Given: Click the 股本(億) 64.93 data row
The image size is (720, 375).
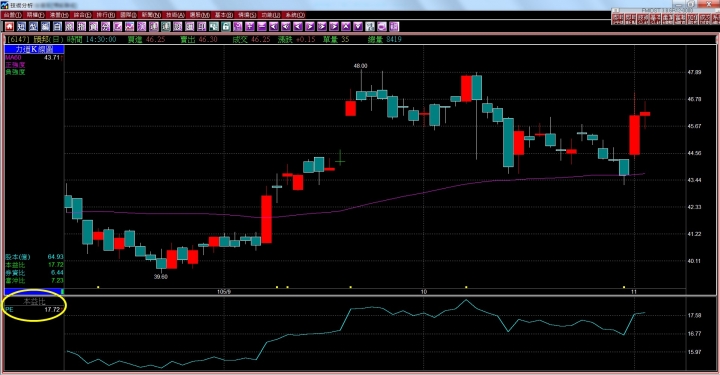Looking at the screenshot, I should (34, 257).
